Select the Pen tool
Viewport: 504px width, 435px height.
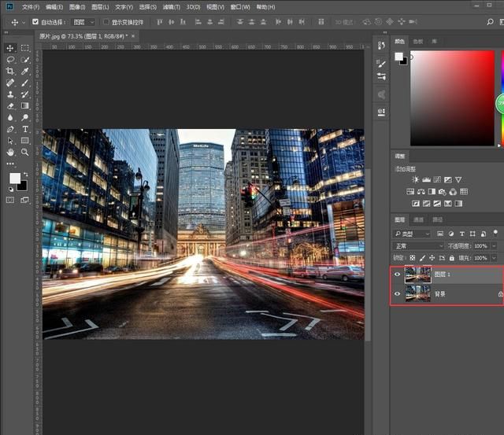click(x=10, y=129)
